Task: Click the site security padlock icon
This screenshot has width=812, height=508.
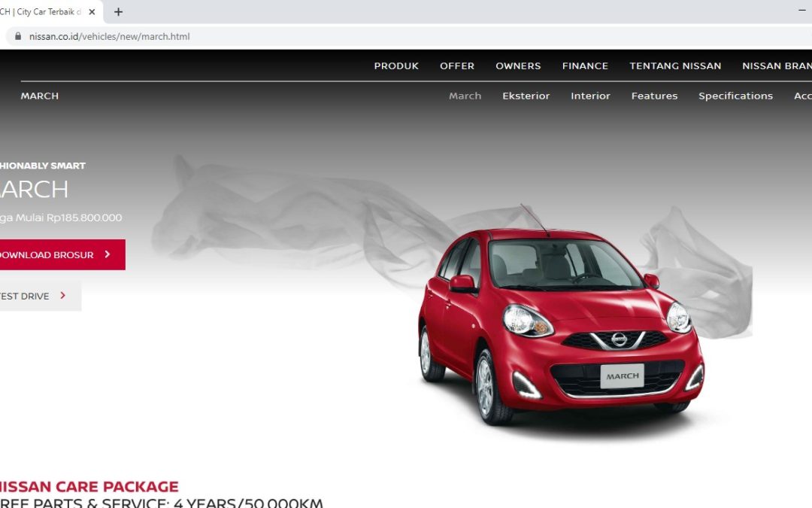Action: [18, 36]
